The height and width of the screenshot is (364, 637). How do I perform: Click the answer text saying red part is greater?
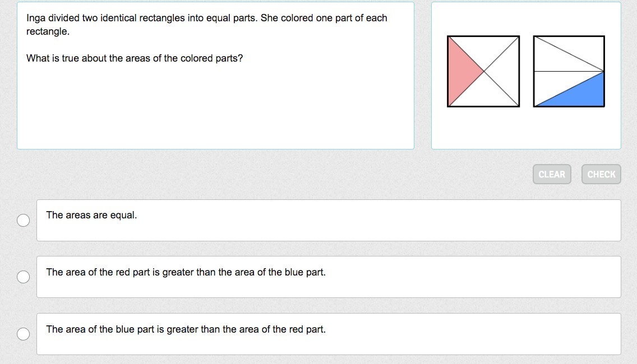tap(186, 272)
